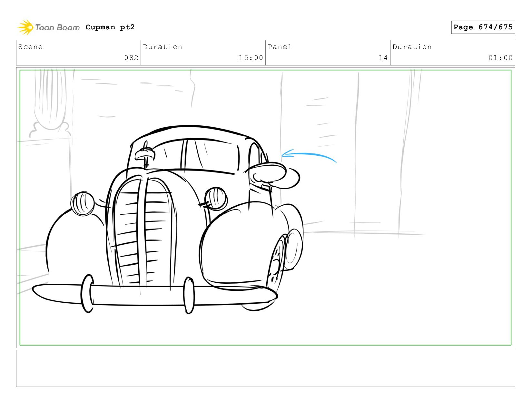The image size is (532, 411).
Task: Click the Toon Boom starburst logo
Action: pyautogui.click(x=25, y=27)
